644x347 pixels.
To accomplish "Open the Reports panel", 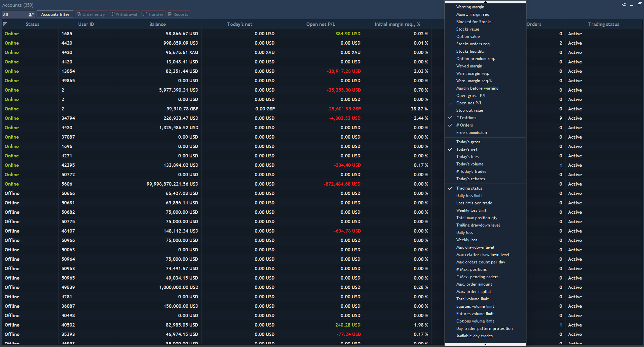I will click(179, 14).
